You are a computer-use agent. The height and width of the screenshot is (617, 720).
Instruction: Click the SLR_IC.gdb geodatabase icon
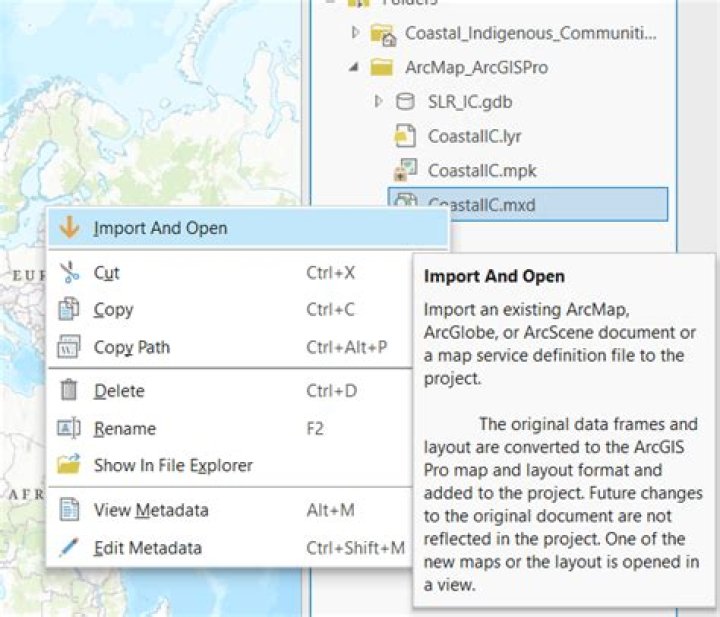point(405,102)
